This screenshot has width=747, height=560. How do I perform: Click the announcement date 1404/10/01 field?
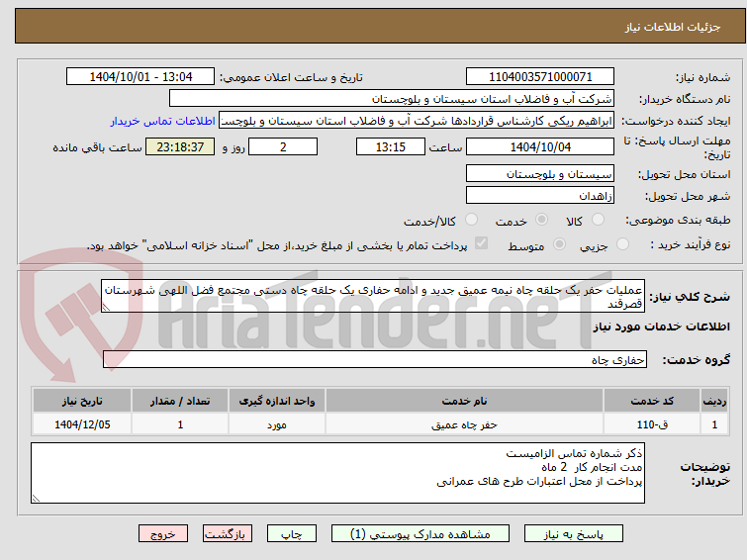coord(140,77)
